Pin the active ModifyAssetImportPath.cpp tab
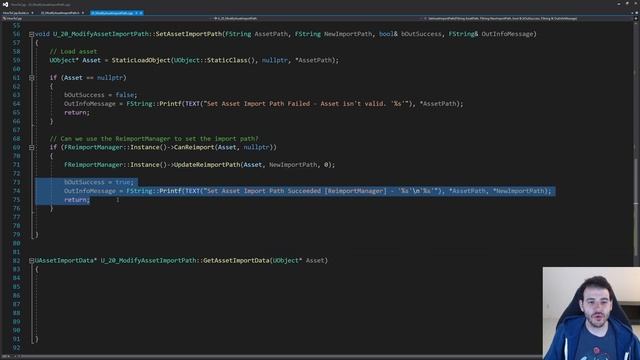The height and width of the screenshot is (360, 640). tap(136, 13)
